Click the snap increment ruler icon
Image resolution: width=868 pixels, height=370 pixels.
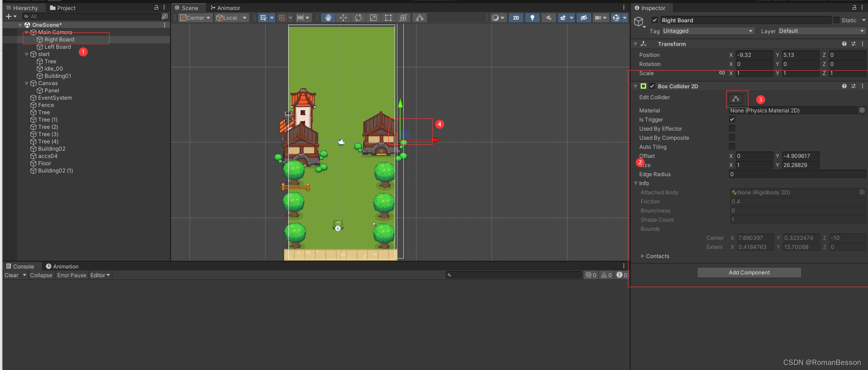301,18
